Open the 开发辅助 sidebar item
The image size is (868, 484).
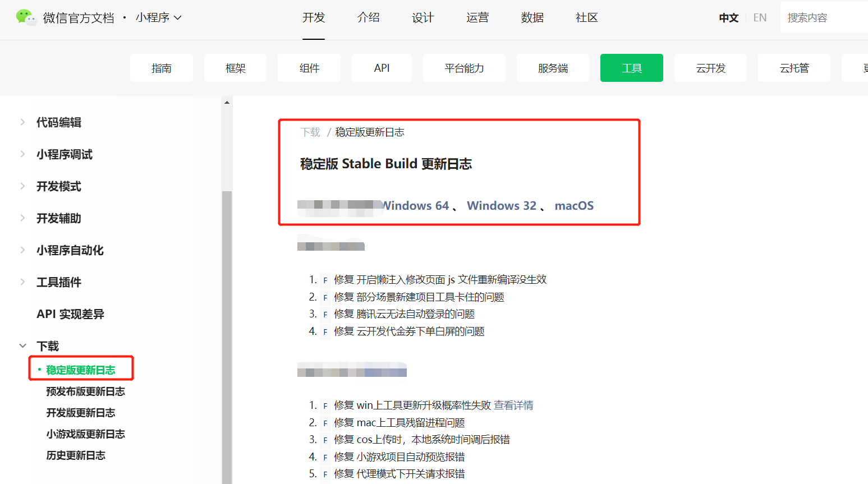(x=59, y=218)
